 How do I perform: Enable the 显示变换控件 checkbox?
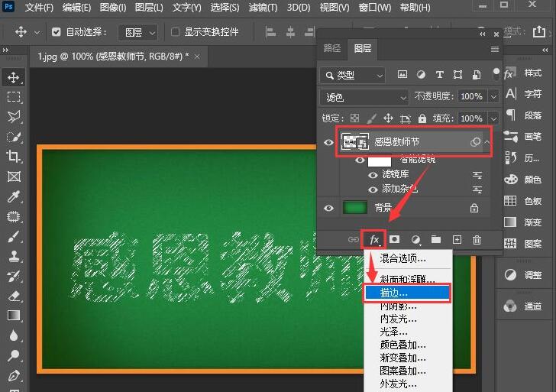point(175,32)
